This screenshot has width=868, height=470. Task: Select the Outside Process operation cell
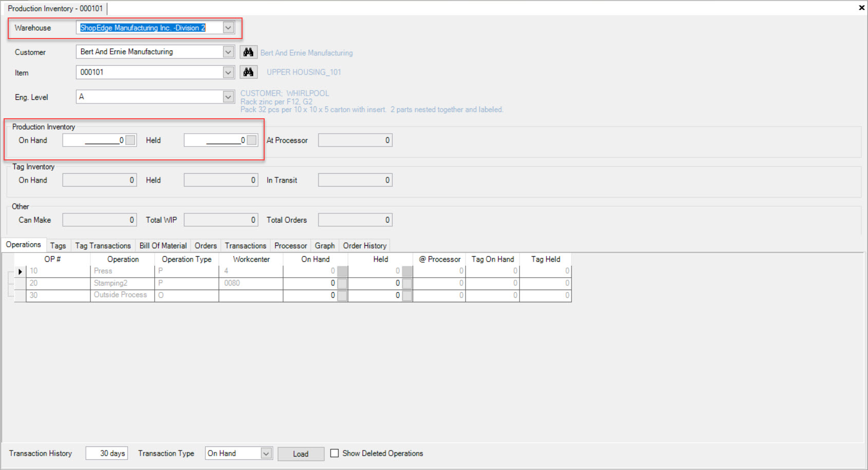(x=123, y=295)
